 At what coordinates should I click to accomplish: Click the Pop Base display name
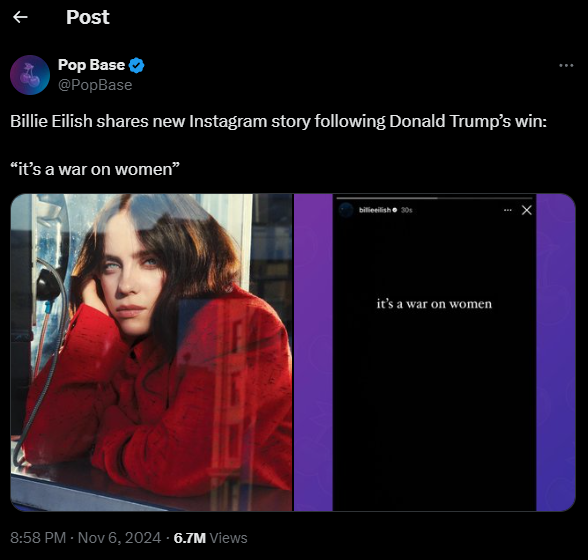pyautogui.click(x=92, y=65)
